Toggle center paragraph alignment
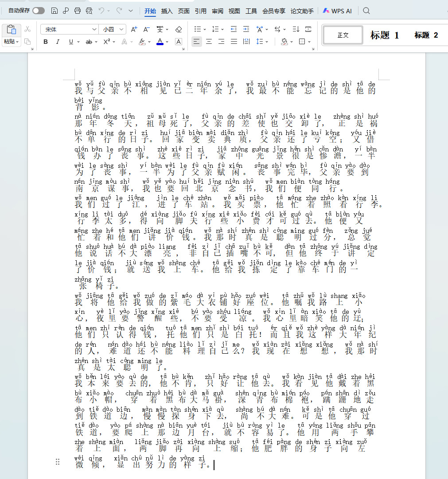Screen dimensions: 448x479 pyautogui.click(x=209, y=42)
